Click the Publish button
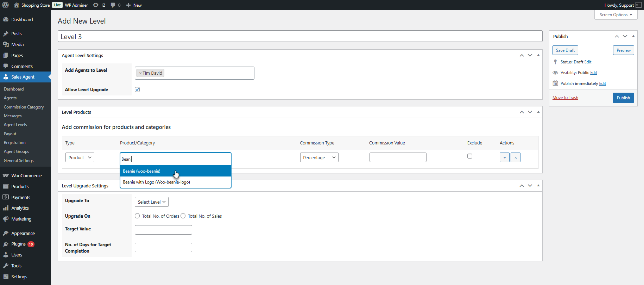Image resolution: width=644 pixels, height=285 pixels. coord(623,98)
